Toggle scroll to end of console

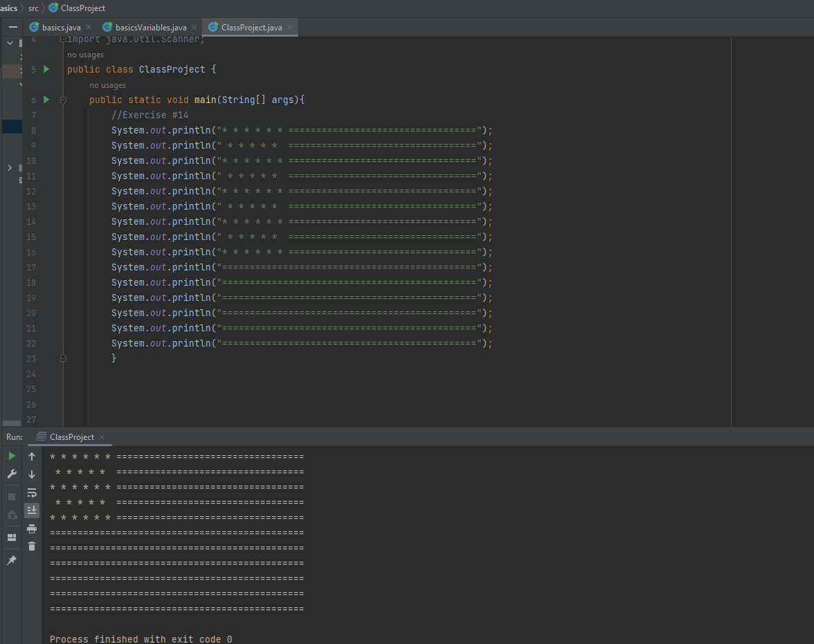pyautogui.click(x=32, y=510)
